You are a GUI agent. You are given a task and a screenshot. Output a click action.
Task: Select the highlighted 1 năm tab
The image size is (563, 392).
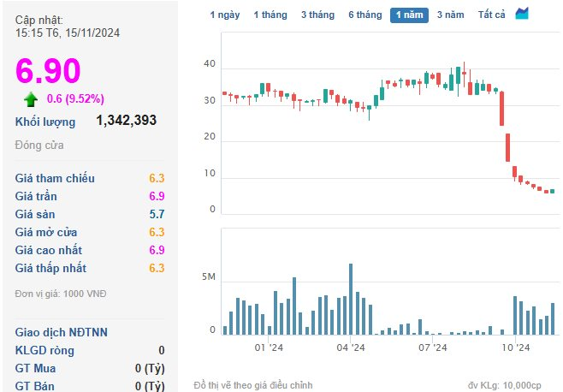pos(409,15)
